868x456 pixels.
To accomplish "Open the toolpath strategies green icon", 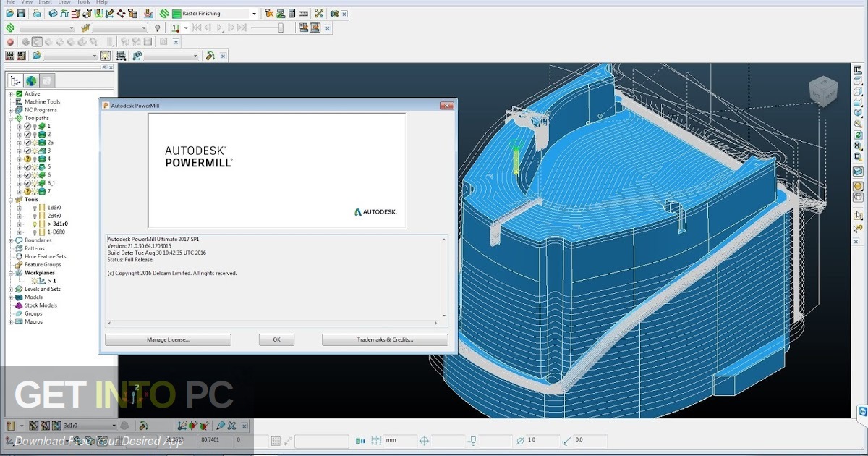I will tap(164, 13).
